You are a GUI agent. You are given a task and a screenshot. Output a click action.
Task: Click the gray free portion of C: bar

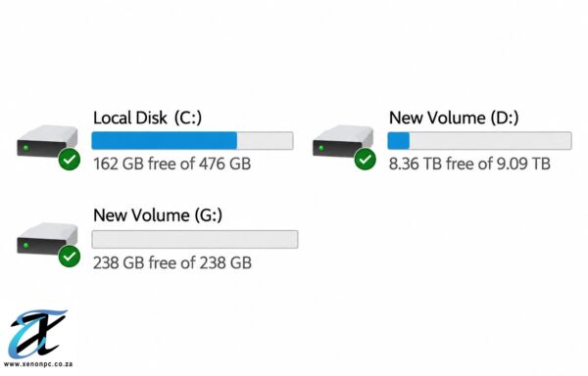point(266,141)
